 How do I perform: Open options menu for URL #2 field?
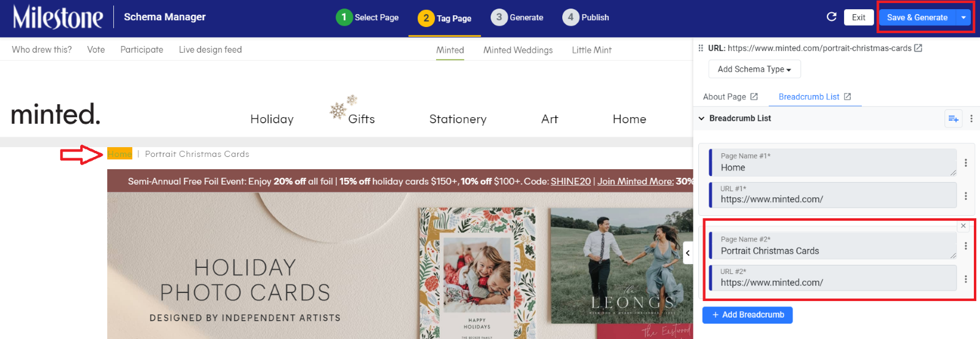pyautogui.click(x=966, y=279)
